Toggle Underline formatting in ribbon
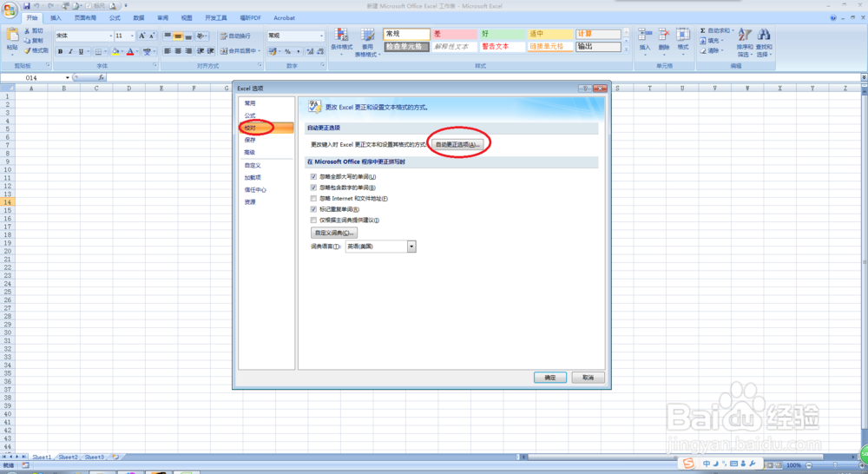Image resolution: width=868 pixels, height=474 pixels. pyautogui.click(x=81, y=51)
